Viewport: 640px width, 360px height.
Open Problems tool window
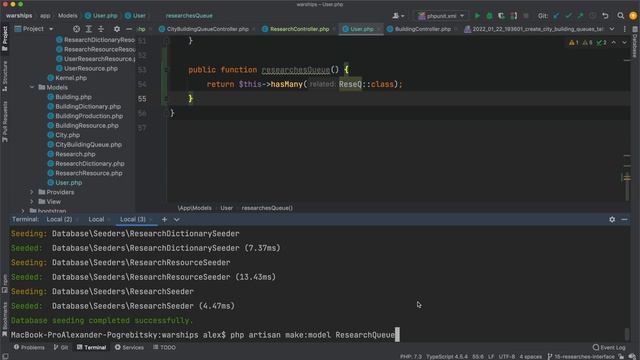point(29,347)
